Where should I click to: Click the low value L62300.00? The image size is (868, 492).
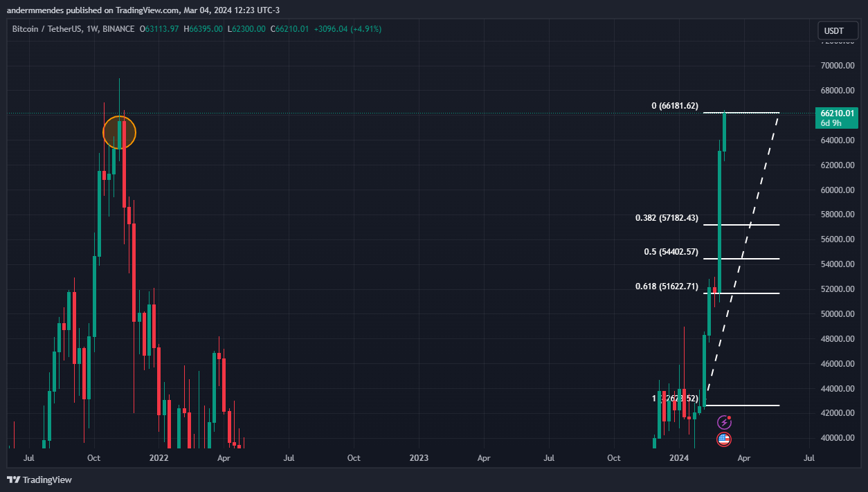(x=246, y=29)
